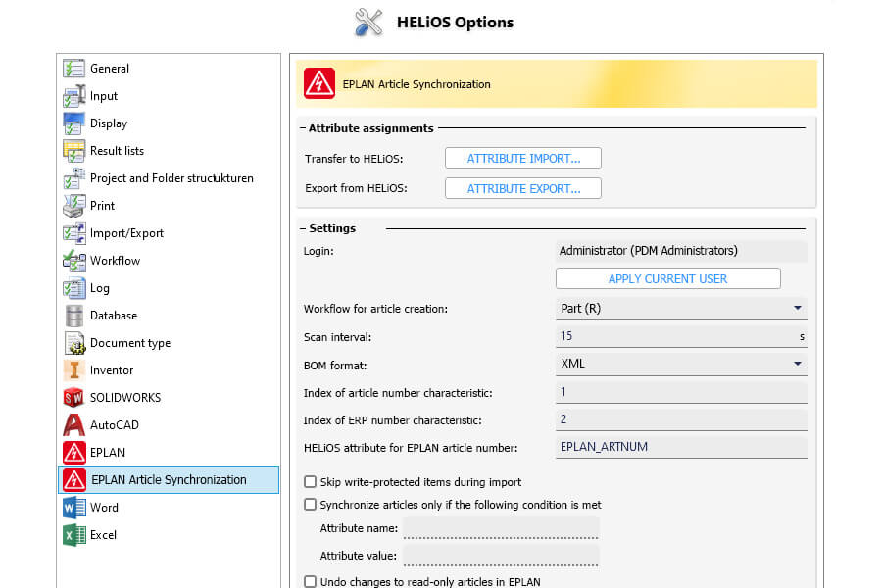Select Excel in the sidebar
The height and width of the screenshot is (588, 882).
[x=103, y=535]
